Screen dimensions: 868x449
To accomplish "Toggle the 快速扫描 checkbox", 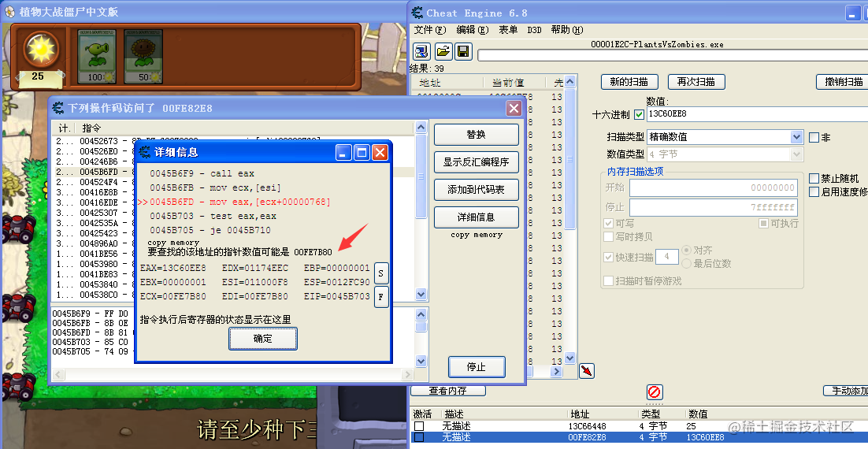I will [x=608, y=257].
